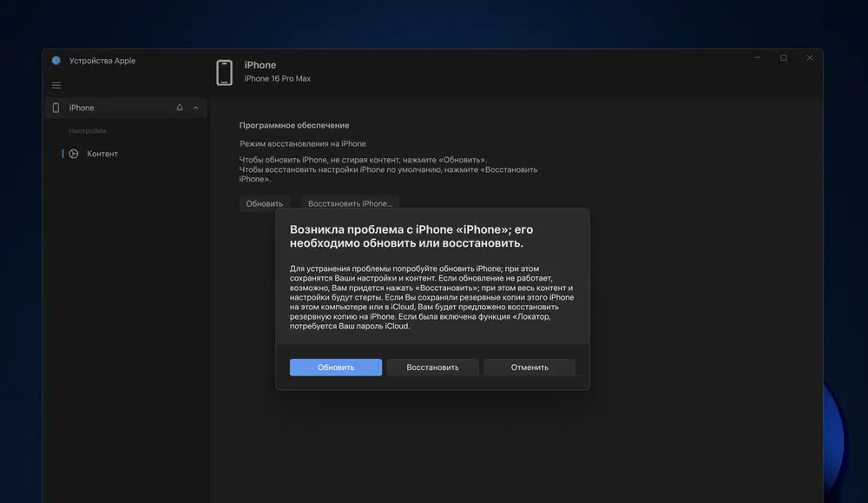Click the Программное обеспечение heading

pyautogui.click(x=294, y=125)
